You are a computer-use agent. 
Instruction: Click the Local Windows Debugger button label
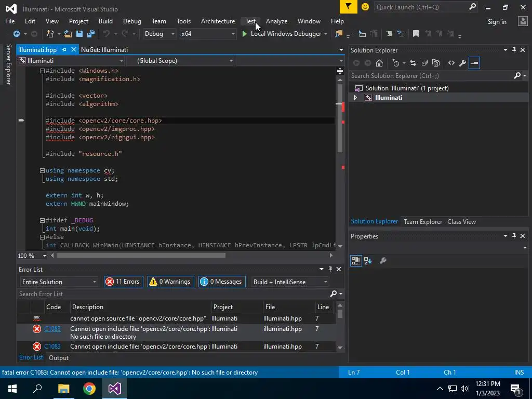pyautogui.click(x=286, y=34)
